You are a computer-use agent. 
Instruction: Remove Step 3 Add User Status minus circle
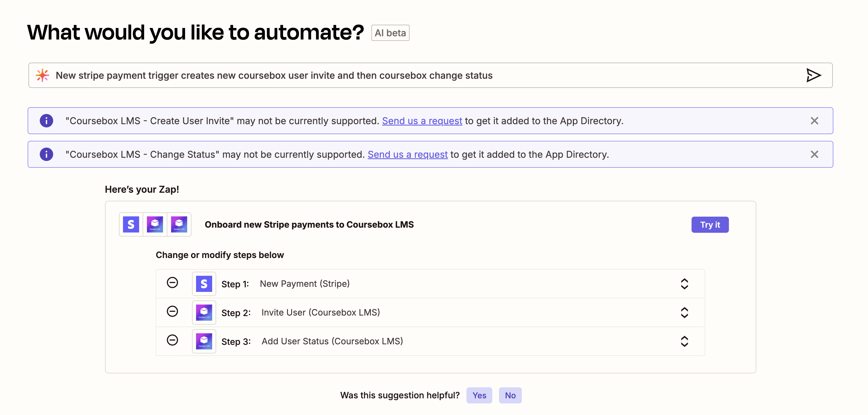(x=172, y=340)
